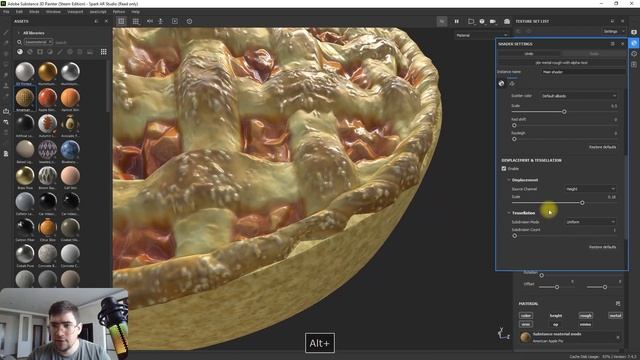Click the Material section options icon
This screenshot has width=640, height=360.
[618, 304]
